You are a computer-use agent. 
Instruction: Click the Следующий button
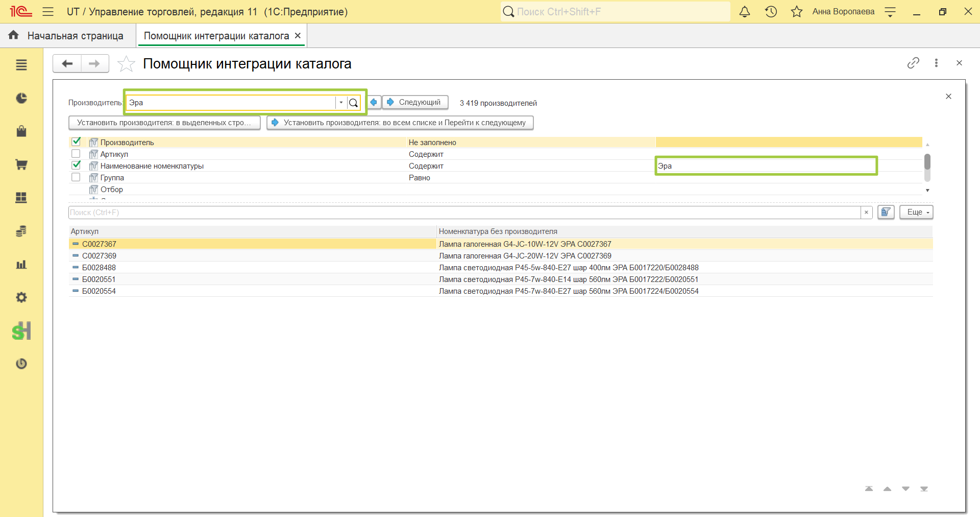click(x=415, y=102)
